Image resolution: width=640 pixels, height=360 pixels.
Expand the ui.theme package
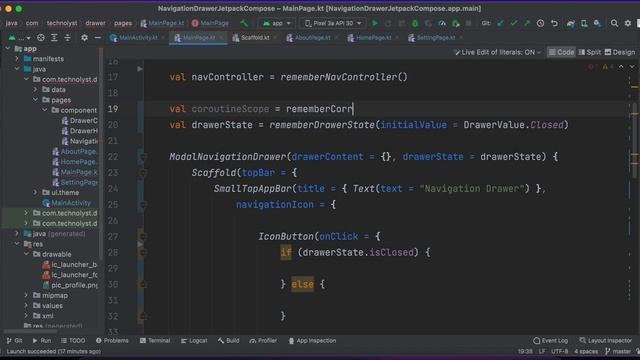click(36, 192)
